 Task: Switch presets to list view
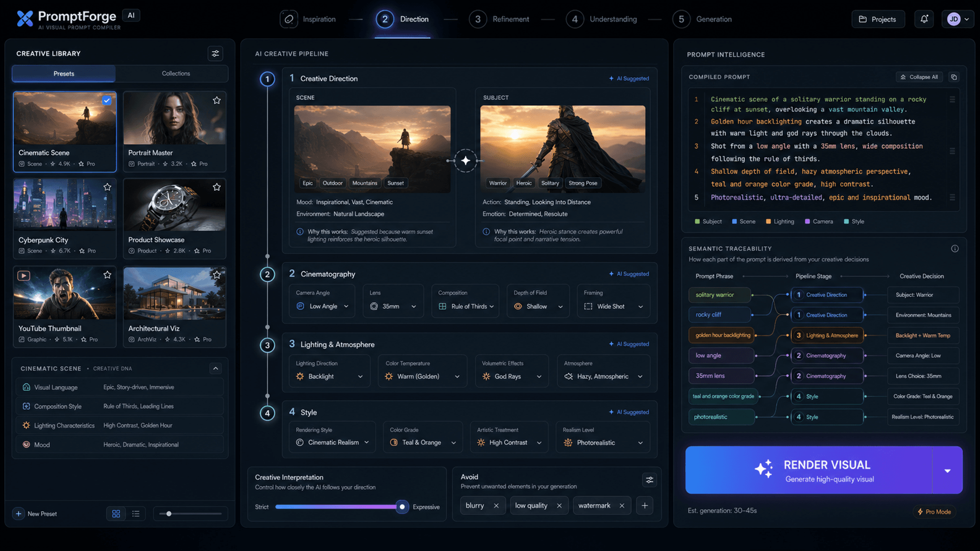point(136,514)
